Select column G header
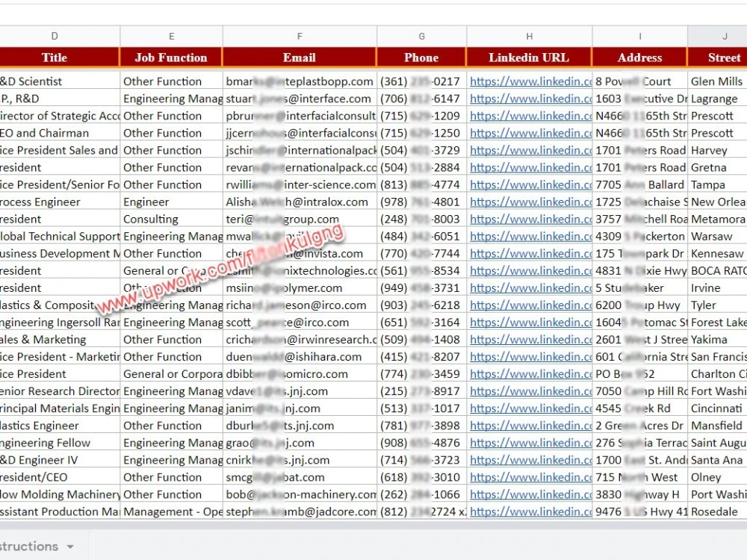 (x=421, y=36)
